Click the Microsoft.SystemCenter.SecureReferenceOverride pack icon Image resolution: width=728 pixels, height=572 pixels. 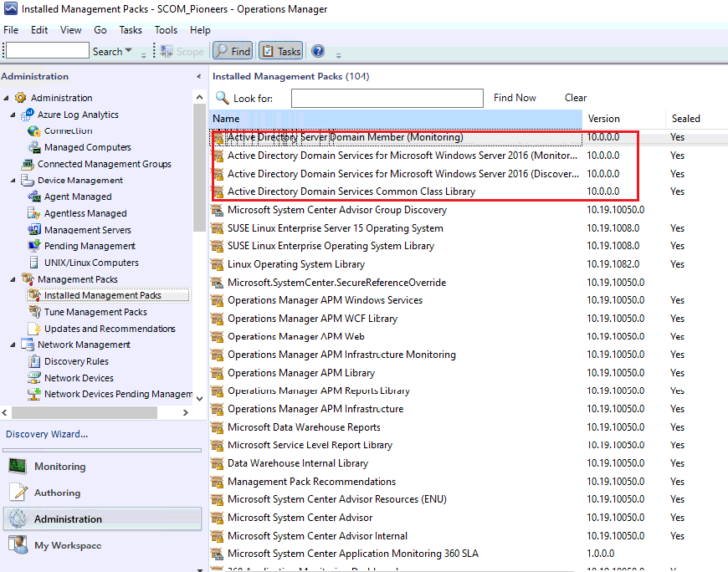[x=217, y=283]
